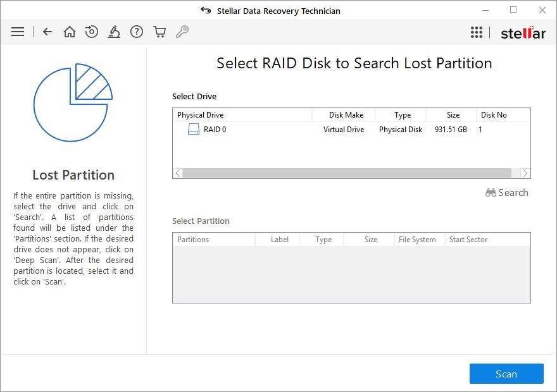Click the Size column header in drive list
The height and width of the screenshot is (392, 557).
pos(451,115)
